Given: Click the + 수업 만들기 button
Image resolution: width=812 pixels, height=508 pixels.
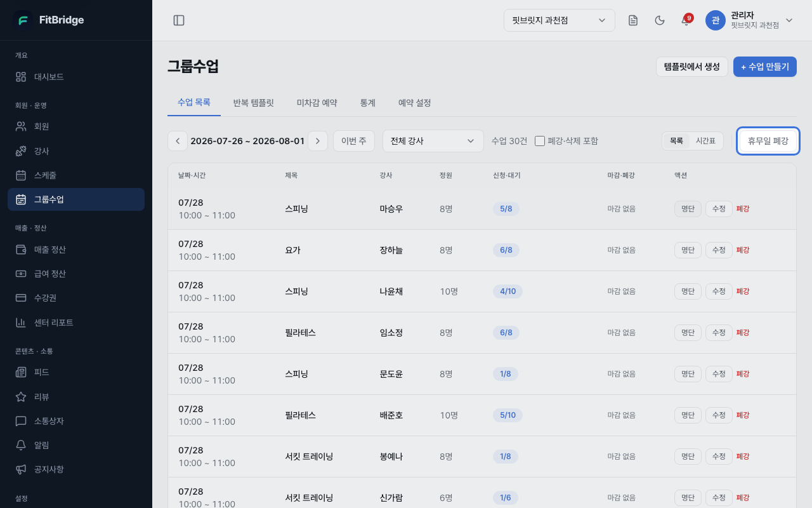Looking at the screenshot, I should point(765,67).
